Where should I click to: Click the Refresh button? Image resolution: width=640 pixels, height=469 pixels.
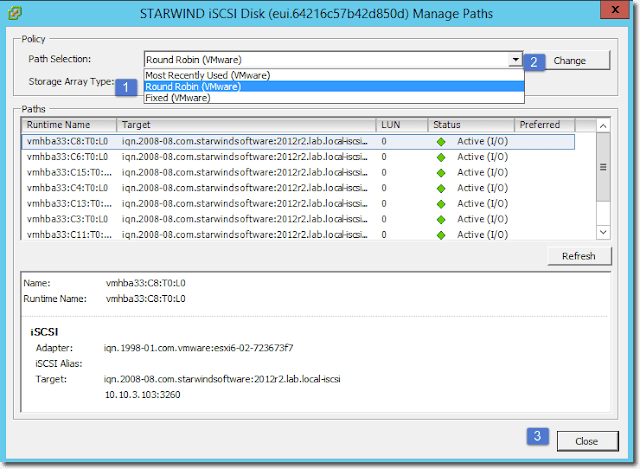click(x=579, y=256)
